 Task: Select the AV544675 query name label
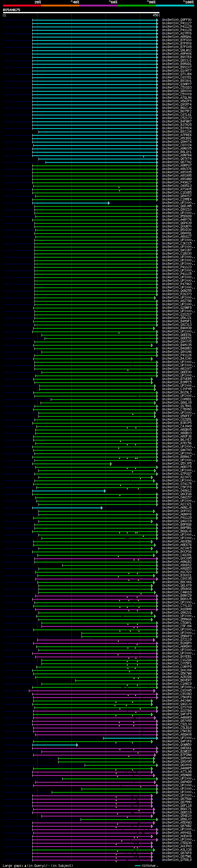click(11, 10)
